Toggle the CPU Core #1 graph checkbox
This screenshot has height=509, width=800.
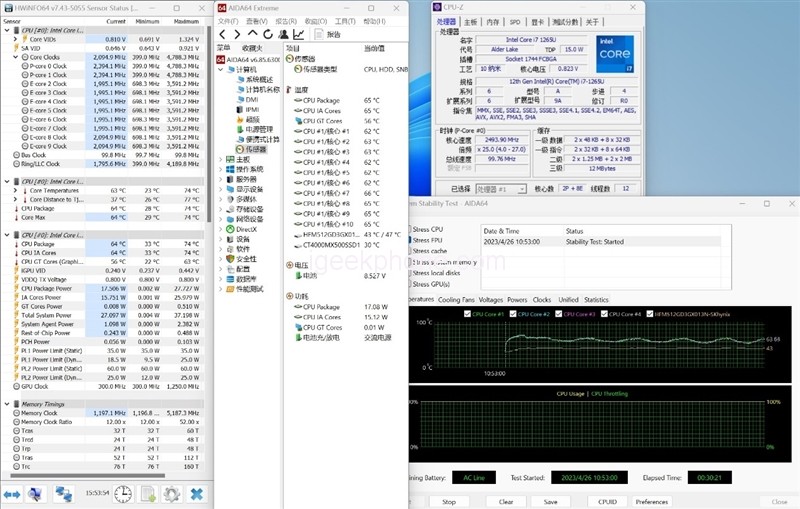pos(465,314)
